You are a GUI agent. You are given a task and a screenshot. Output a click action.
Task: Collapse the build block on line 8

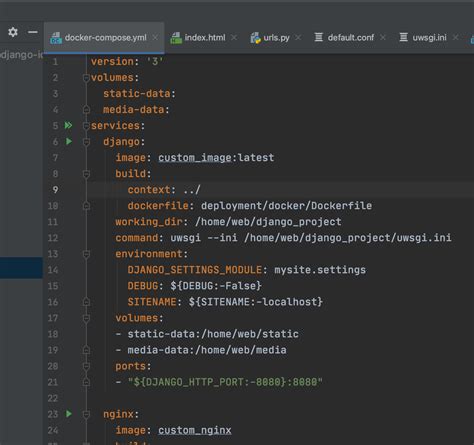tap(86, 174)
